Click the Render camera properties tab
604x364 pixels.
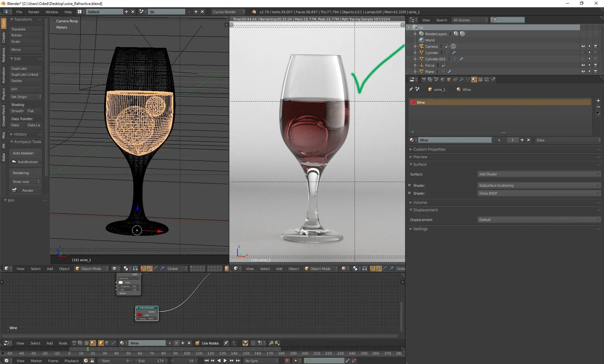click(424, 80)
